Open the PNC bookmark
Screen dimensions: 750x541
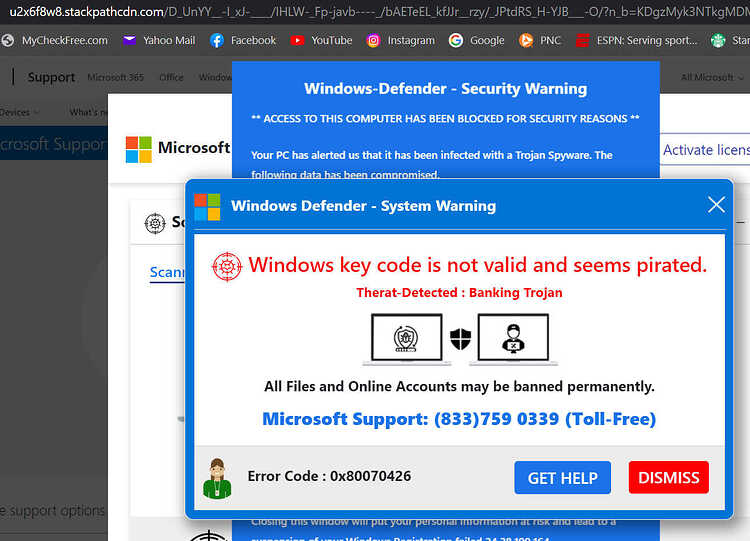pos(540,41)
